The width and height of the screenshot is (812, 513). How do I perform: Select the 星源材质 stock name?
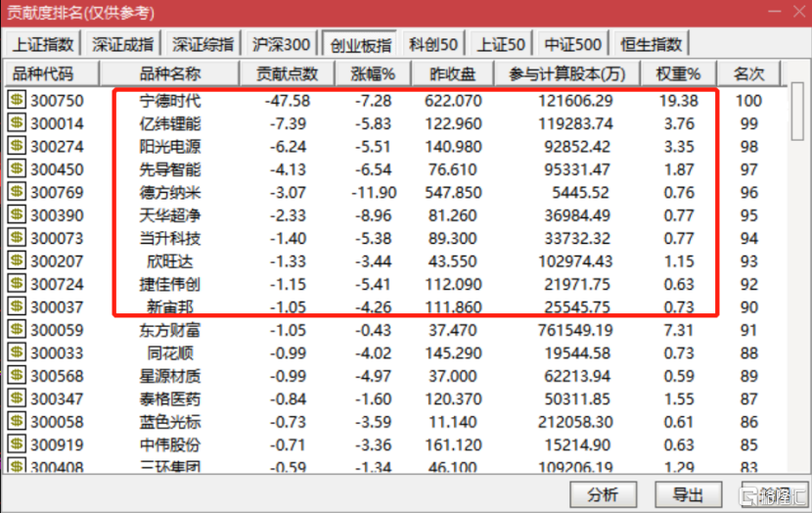(170, 376)
